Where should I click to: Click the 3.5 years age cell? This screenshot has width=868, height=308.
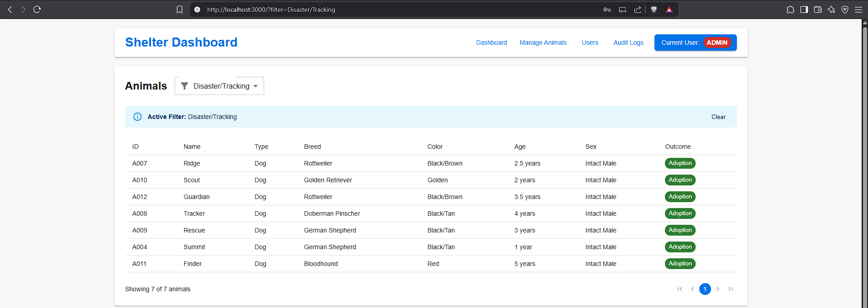(527, 197)
